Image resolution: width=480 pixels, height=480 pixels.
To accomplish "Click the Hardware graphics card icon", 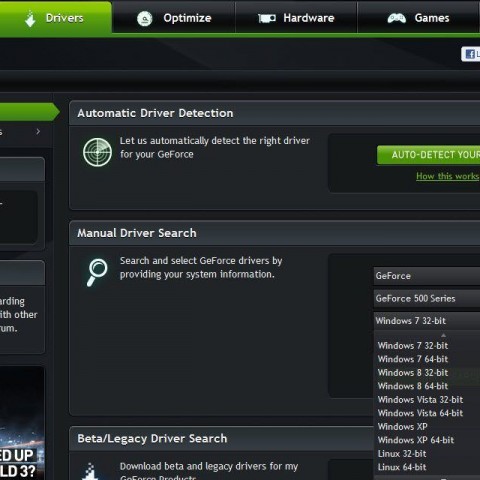I will coord(267,18).
